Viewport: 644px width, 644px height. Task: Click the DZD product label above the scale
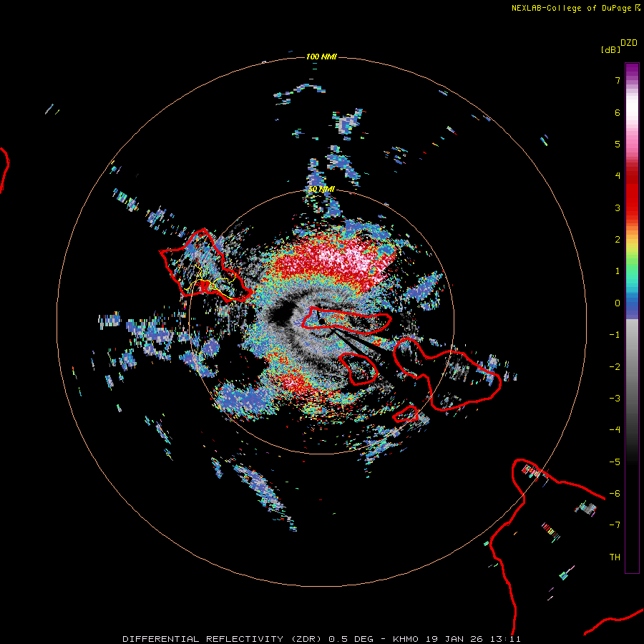click(x=629, y=43)
